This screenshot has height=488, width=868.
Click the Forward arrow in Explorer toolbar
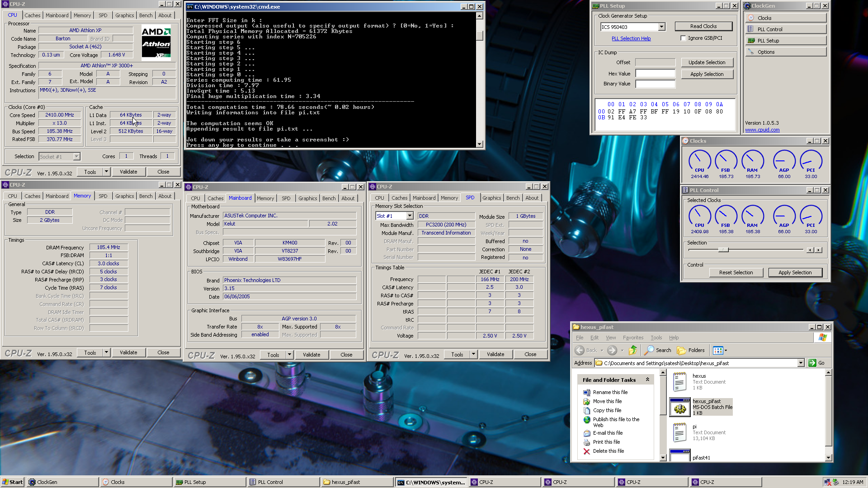tap(612, 350)
